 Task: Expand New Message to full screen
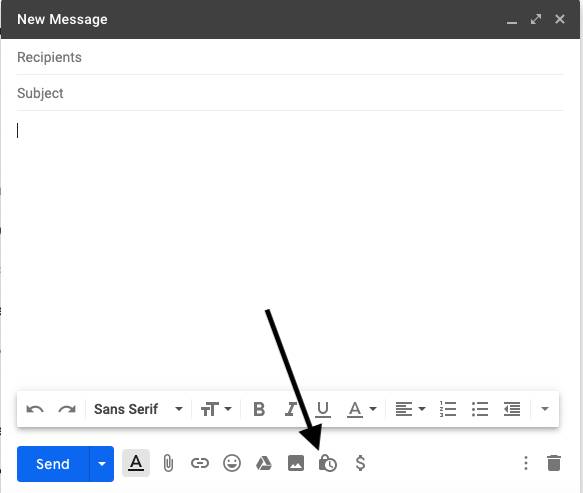536,19
